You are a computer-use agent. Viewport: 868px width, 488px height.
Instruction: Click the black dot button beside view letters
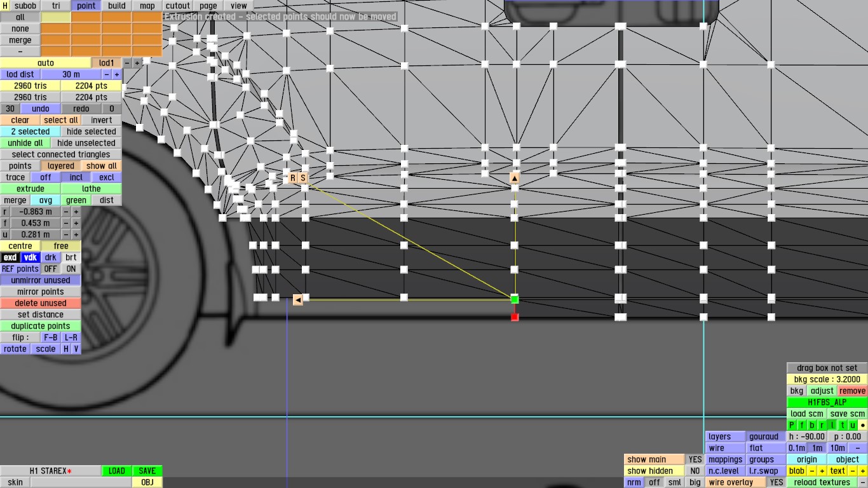[x=863, y=425]
